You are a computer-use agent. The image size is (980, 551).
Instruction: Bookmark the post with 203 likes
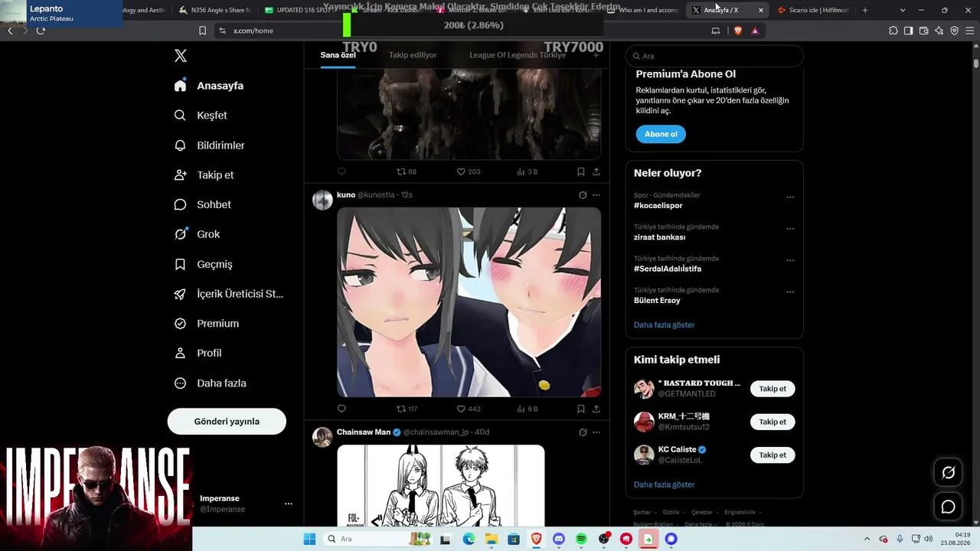click(581, 171)
